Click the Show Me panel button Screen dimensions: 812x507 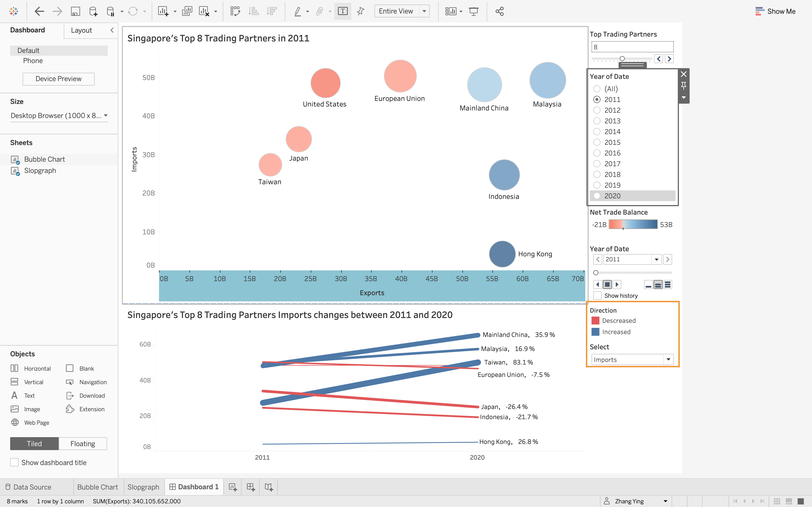(x=775, y=11)
